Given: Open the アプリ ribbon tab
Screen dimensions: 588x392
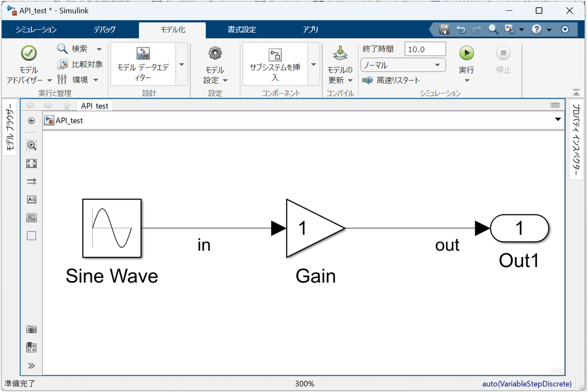Looking at the screenshot, I should pyautogui.click(x=311, y=29).
